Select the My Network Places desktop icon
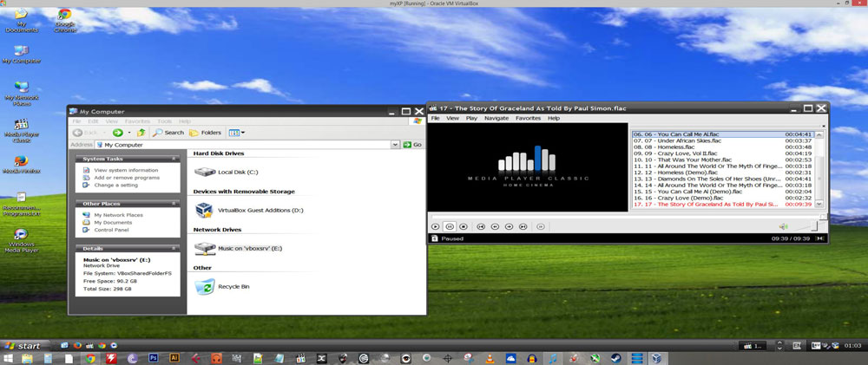The height and width of the screenshot is (365, 868). [22, 93]
